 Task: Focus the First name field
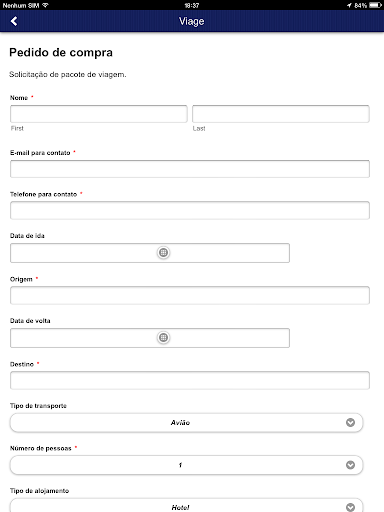99,114
